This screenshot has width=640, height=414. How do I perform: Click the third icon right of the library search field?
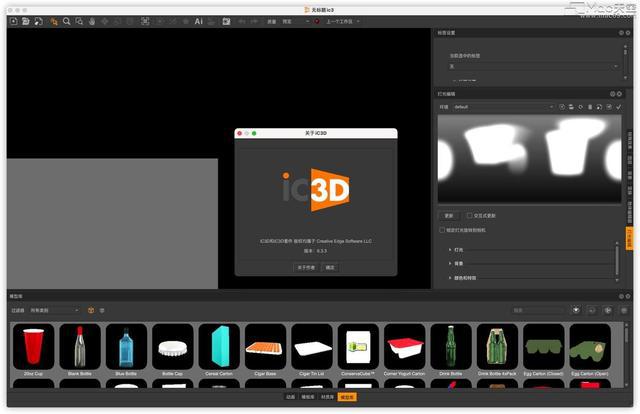coord(608,310)
